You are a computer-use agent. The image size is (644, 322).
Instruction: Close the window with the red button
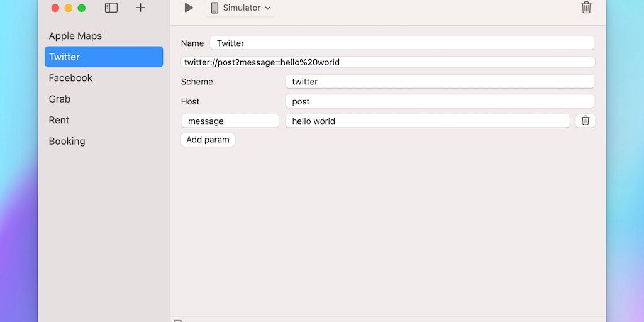tap(55, 8)
